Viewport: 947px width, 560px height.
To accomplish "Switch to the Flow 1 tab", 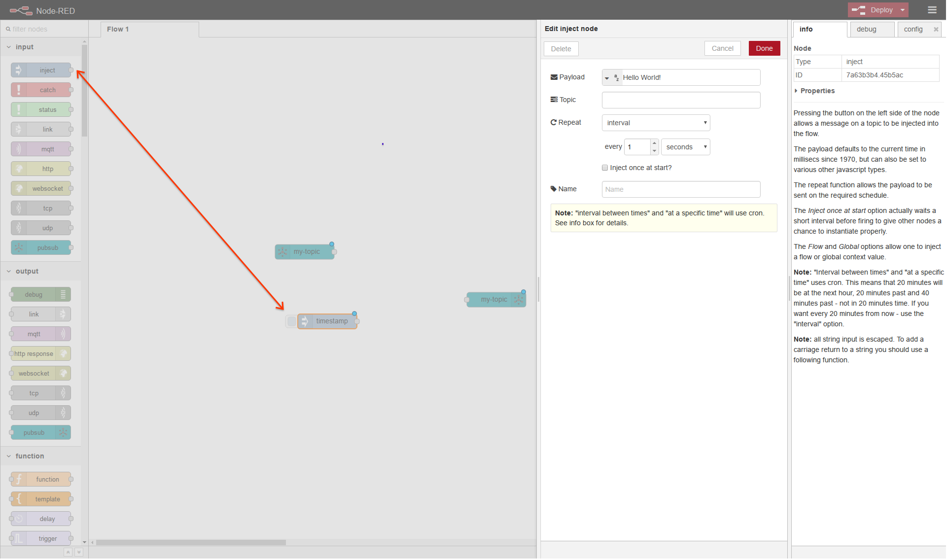I will pos(118,30).
